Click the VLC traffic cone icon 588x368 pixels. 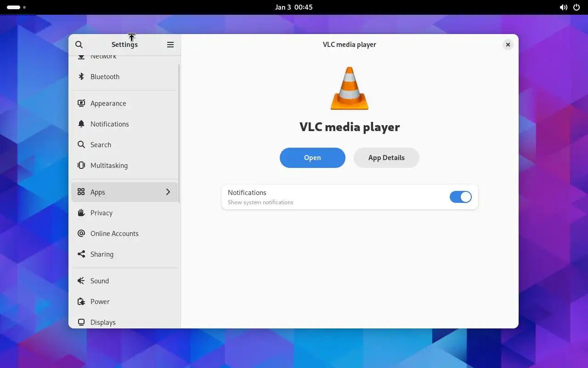point(350,88)
